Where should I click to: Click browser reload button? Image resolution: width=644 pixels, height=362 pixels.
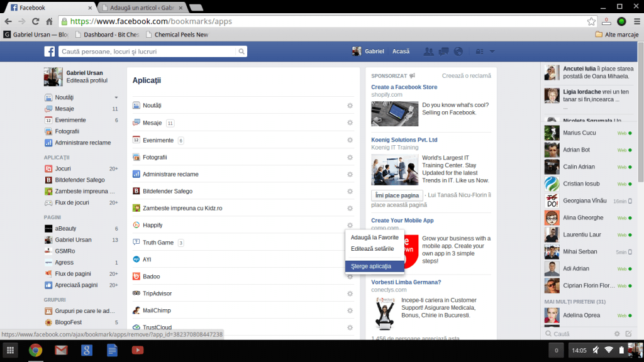36,21
